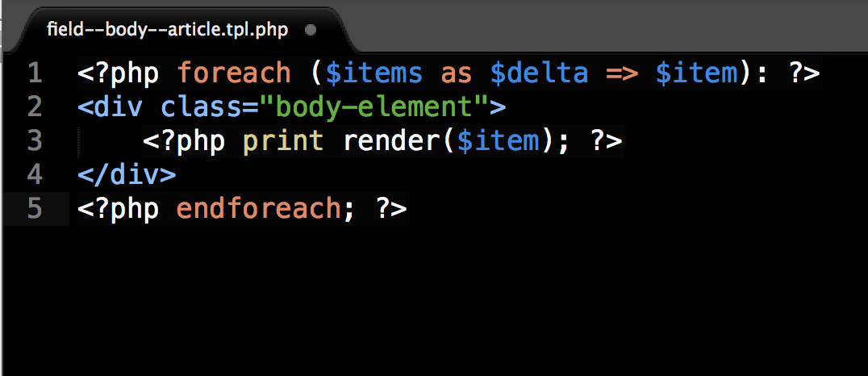Viewport: 868px width, 376px height.
Task: Place cursor in the "body-element" string
Action: click(375, 107)
